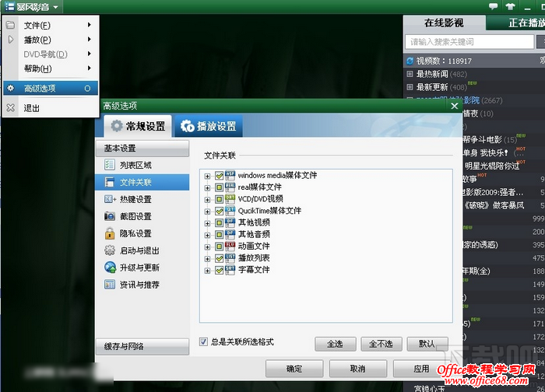Click the skin (shirt) icon in title bar

pos(510,6)
